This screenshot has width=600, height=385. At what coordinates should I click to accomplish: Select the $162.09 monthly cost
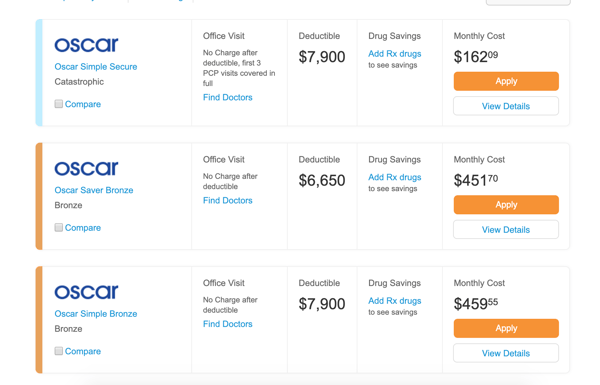click(476, 57)
